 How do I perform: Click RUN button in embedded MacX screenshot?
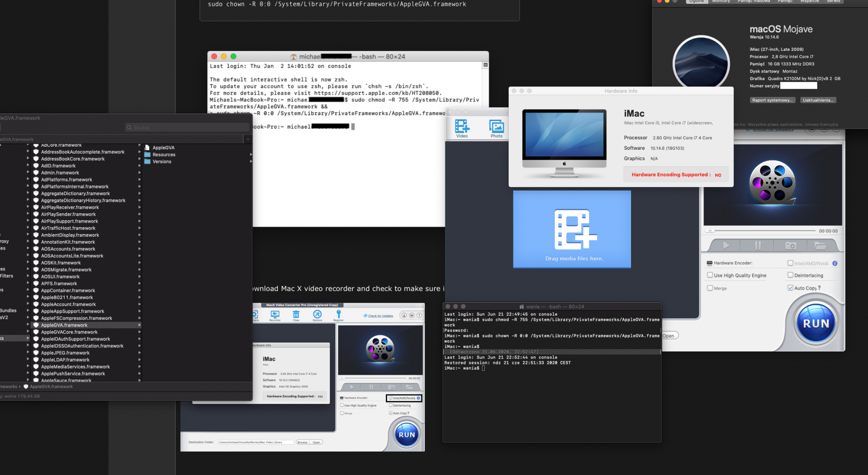coord(407,435)
